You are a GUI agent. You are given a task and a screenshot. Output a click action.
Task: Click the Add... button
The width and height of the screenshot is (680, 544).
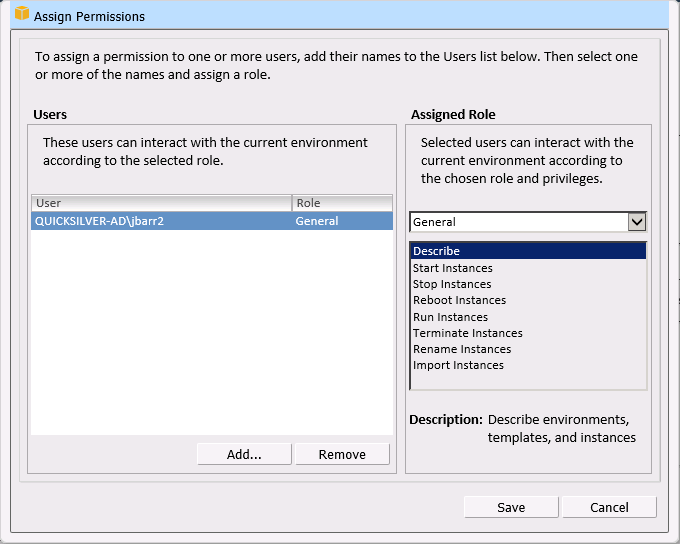click(x=244, y=454)
